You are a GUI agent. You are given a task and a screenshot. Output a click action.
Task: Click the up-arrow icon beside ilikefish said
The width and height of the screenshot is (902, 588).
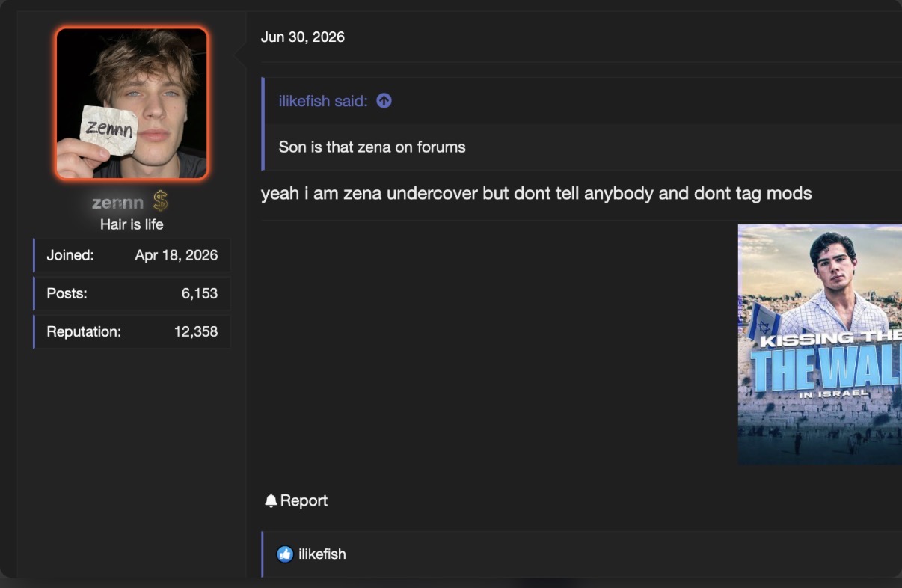(x=384, y=101)
